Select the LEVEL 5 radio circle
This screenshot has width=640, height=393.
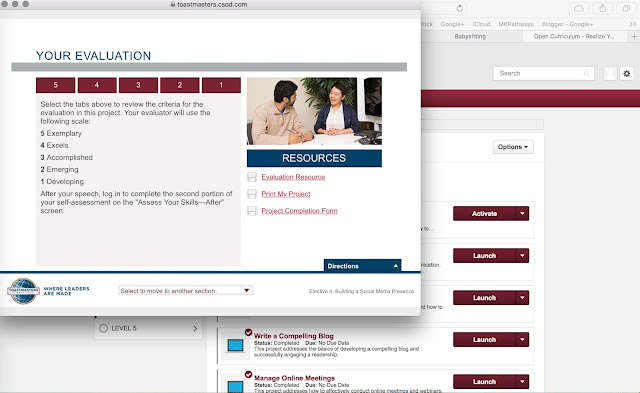(x=103, y=328)
